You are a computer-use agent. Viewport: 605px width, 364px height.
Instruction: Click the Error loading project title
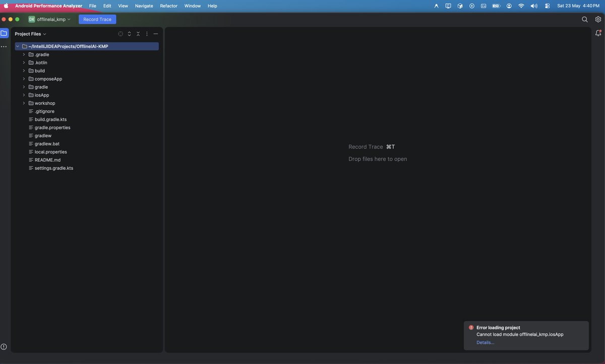coord(498,328)
